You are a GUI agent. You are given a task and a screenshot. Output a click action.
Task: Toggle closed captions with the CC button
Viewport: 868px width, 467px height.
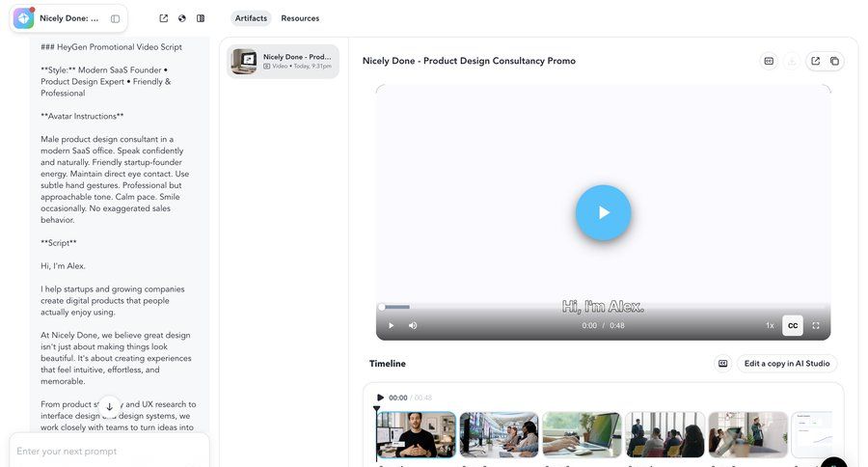point(793,326)
